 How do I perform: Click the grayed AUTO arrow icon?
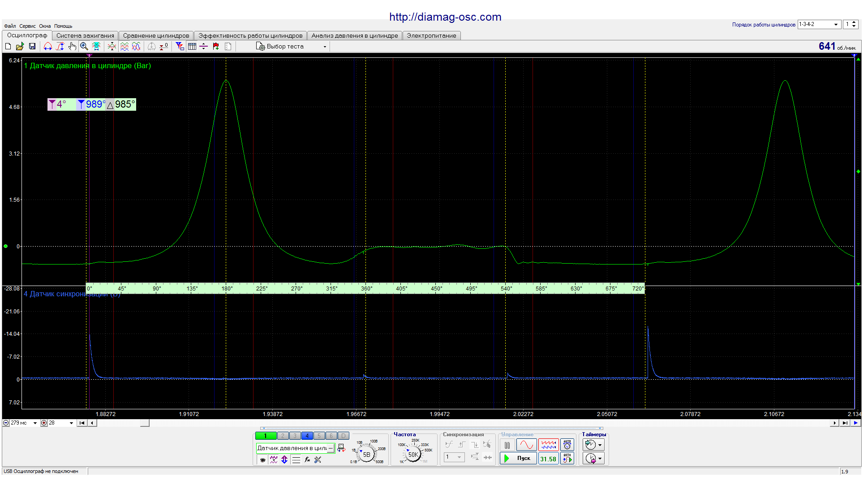point(152,46)
